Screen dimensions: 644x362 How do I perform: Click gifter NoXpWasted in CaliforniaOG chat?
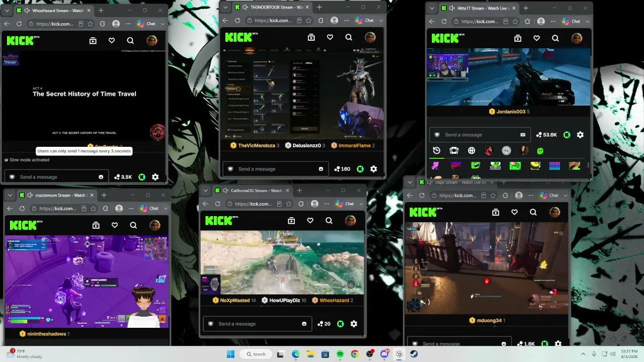[234, 301]
